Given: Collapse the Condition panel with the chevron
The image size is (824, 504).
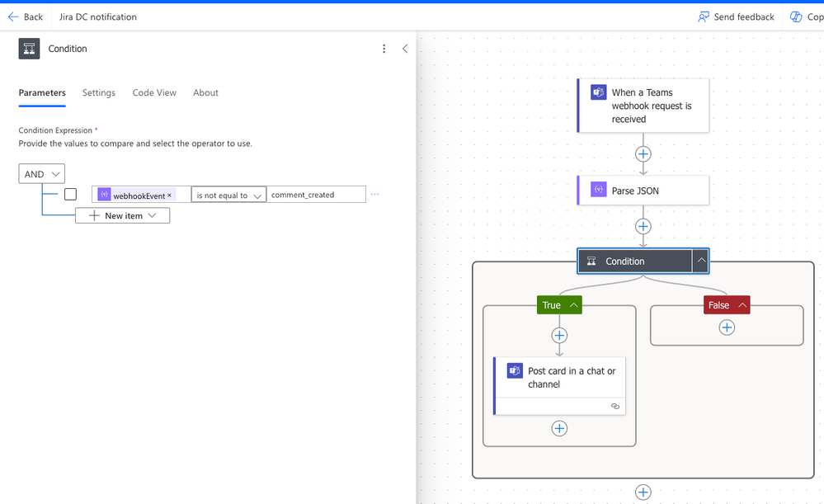Looking at the screenshot, I should 405,49.
